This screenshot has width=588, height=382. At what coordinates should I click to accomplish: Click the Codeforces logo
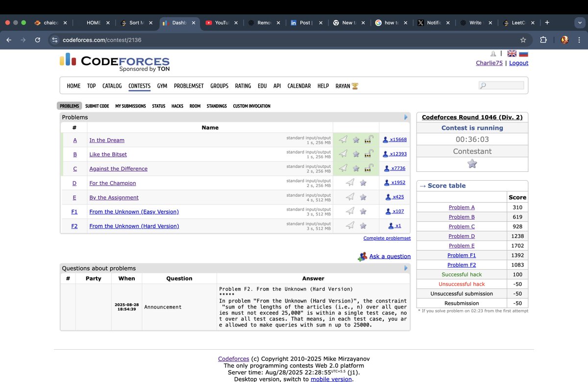point(115,63)
